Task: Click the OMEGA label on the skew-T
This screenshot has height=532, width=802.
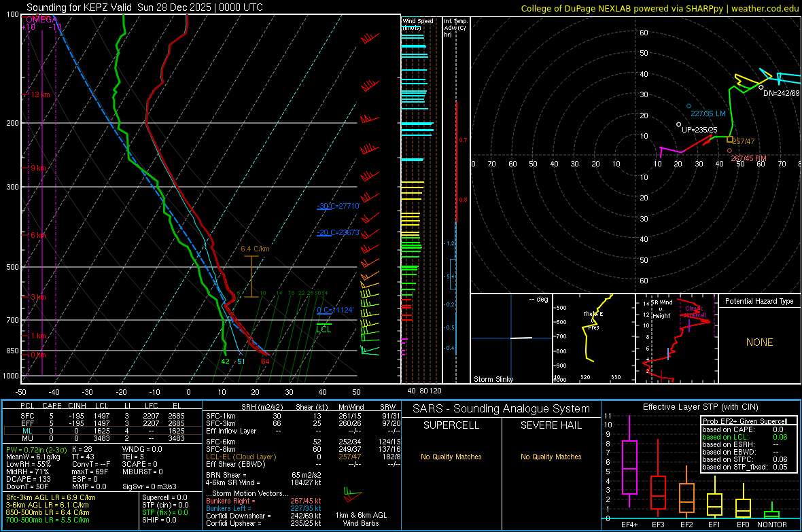Action: pyautogui.click(x=41, y=20)
